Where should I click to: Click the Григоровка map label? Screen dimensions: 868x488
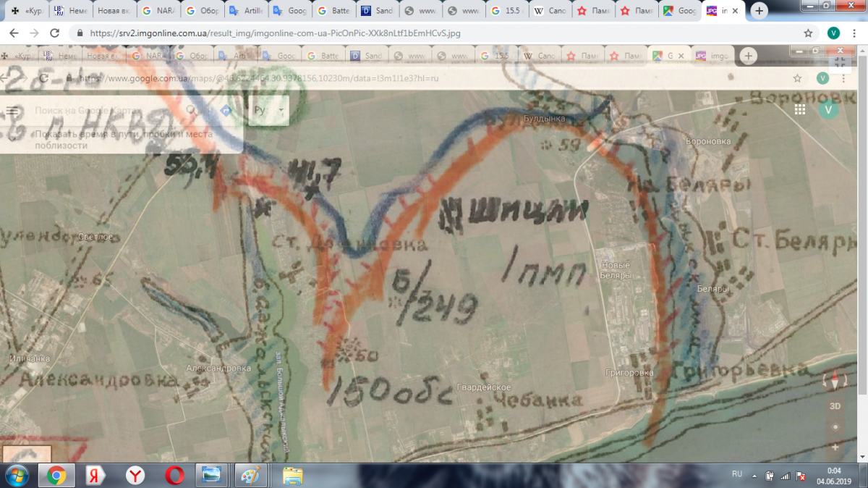coord(630,373)
